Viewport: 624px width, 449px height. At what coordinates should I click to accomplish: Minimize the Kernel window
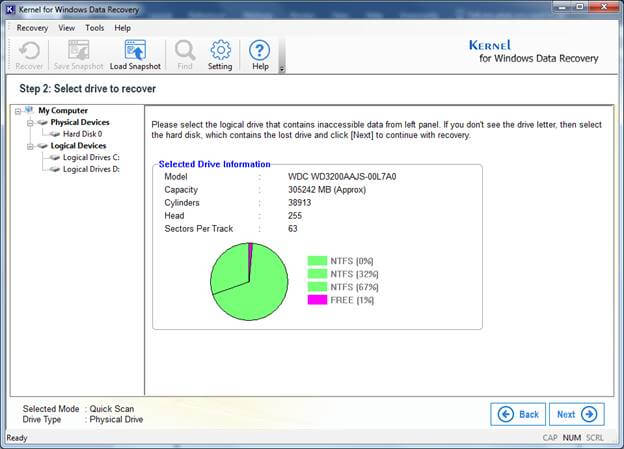tap(563, 7)
